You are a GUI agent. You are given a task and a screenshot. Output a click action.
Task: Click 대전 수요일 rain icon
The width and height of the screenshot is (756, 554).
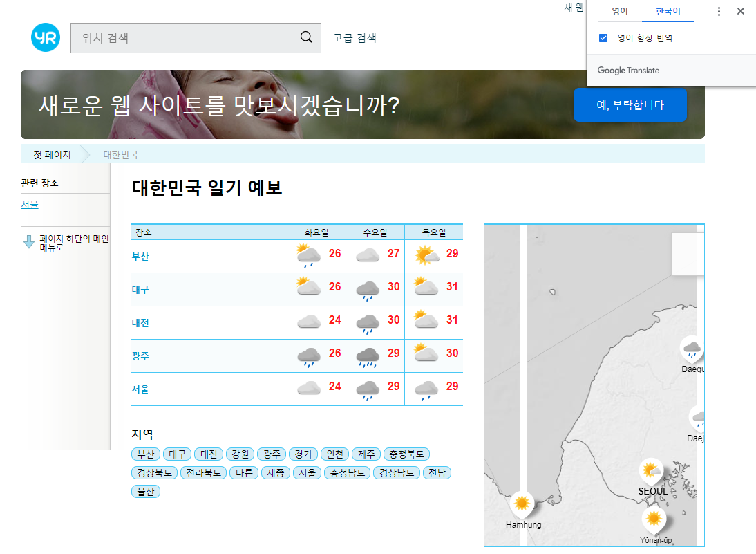[368, 324]
